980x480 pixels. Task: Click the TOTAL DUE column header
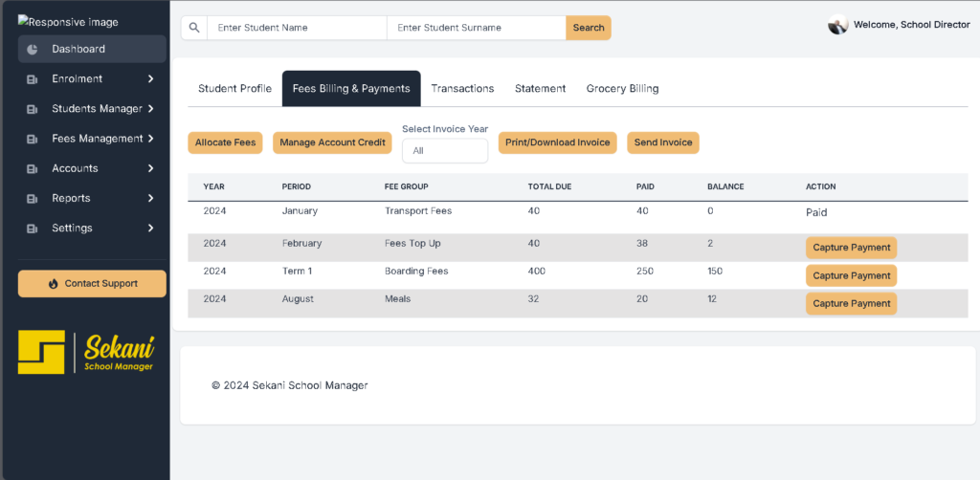[549, 186]
